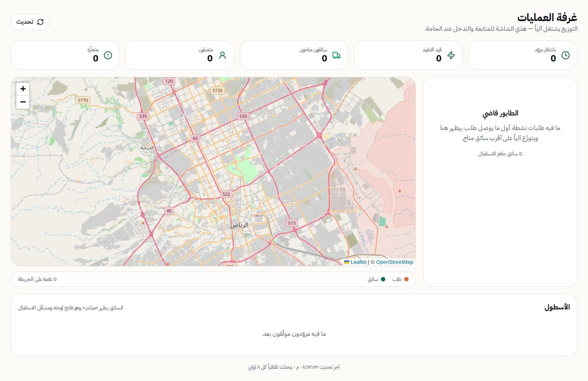Viewport: 588px width, 381px height.
Task: Click the truck icon on سائقون متاحون card
Action: tap(336, 55)
